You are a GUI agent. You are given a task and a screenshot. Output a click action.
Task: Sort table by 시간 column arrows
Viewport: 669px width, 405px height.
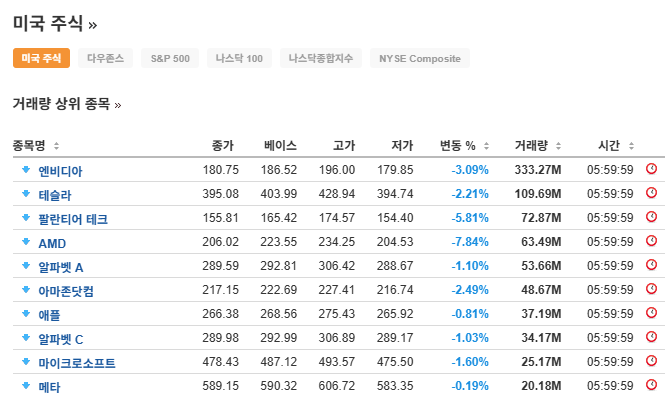tap(631, 146)
